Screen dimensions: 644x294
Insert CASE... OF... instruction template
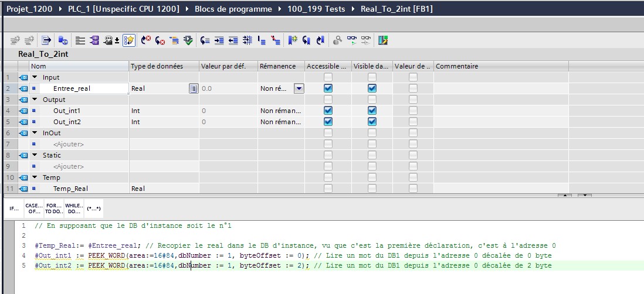(x=33, y=208)
